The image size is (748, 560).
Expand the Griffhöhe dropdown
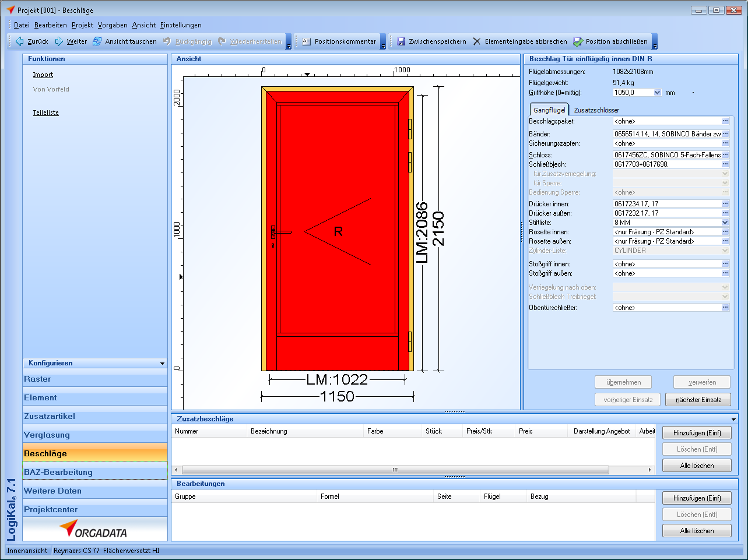tap(658, 93)
